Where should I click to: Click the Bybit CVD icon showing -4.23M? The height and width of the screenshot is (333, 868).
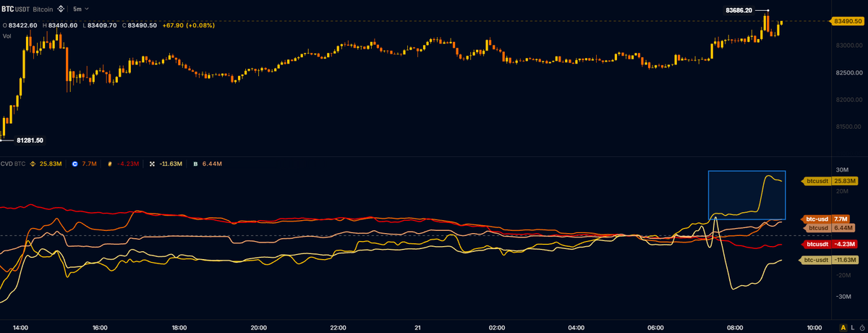pos(109,164)
